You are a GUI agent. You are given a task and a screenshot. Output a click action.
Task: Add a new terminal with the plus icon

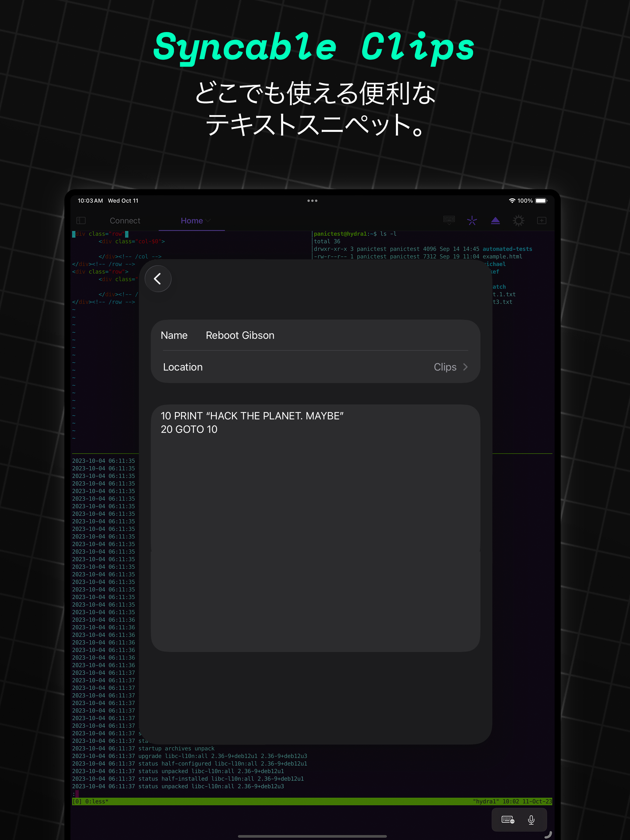(x=541, y=220)
